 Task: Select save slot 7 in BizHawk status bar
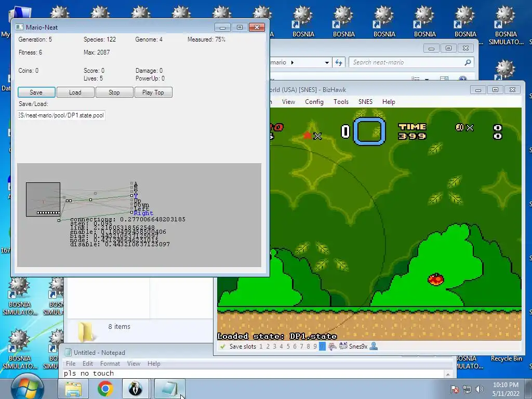click(x=301, y=347)
